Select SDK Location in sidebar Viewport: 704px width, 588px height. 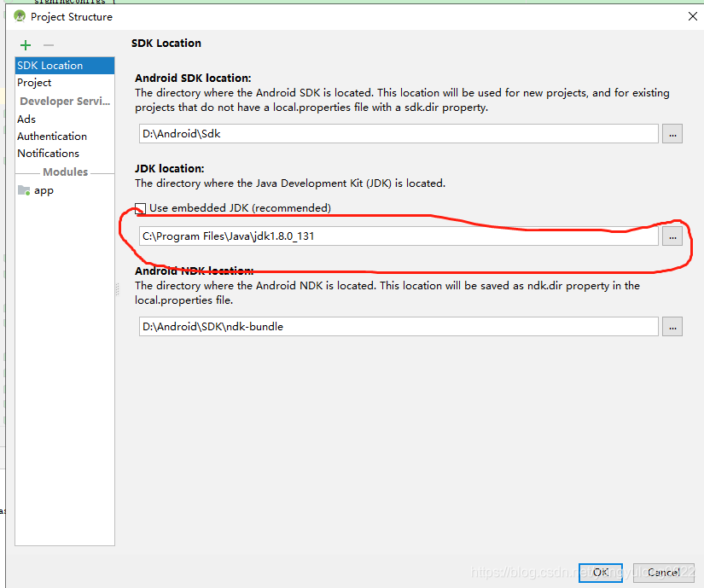65,66
